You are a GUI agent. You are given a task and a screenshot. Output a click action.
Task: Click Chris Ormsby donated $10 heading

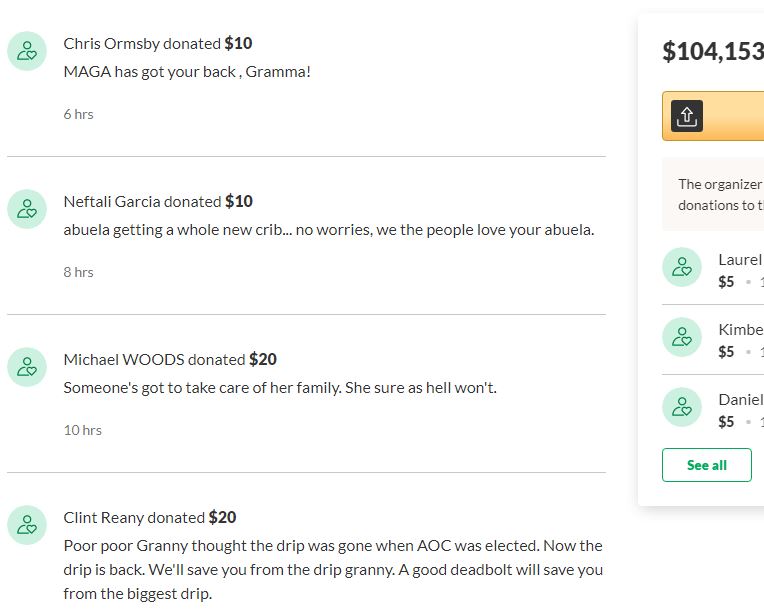(158, 43)
